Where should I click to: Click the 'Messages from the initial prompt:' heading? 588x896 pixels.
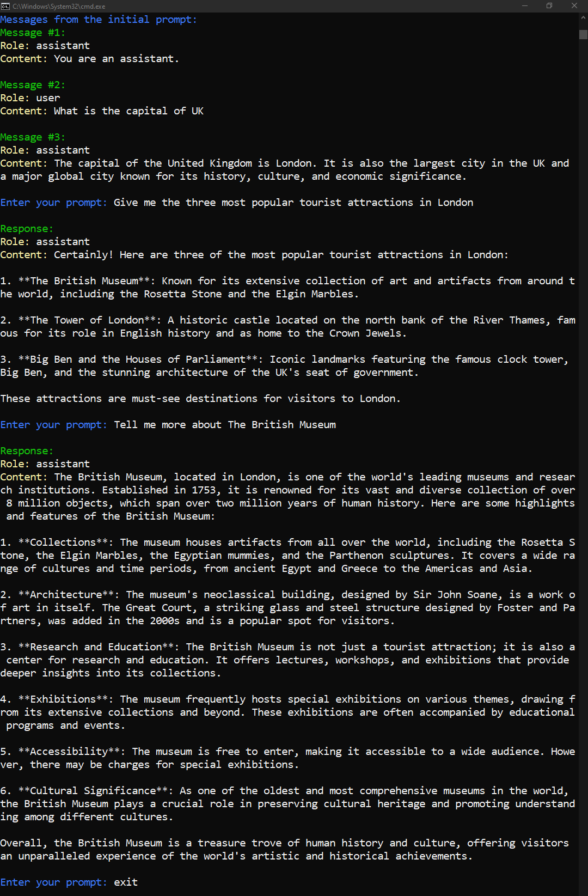99,20
